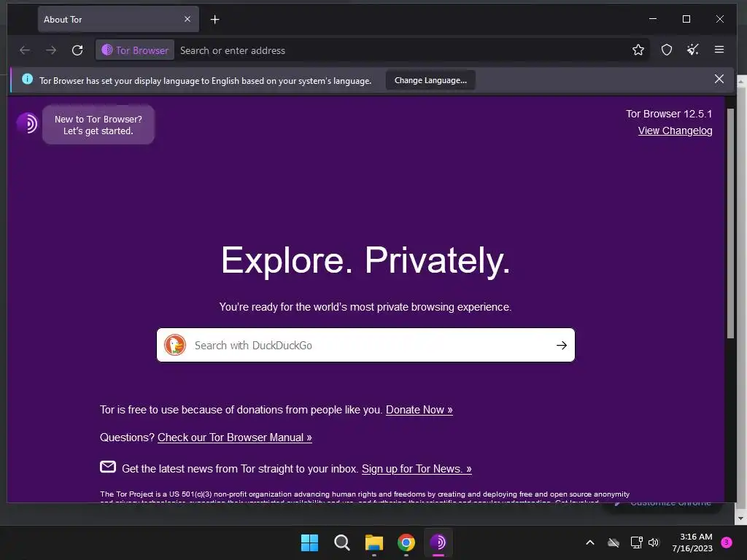Open the New to Tor Browser bubble

pos(98,125)
